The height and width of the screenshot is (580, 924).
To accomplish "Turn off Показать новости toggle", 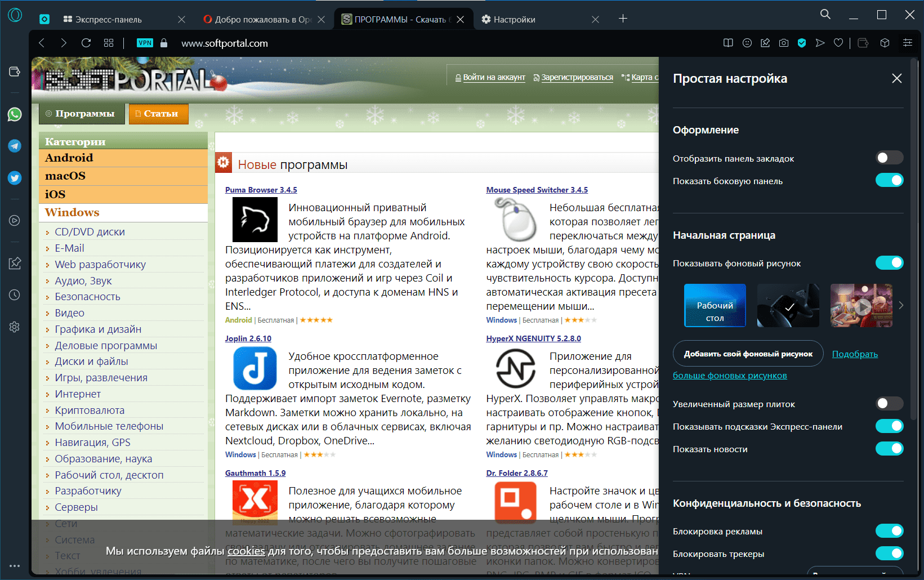I will tap(890, 448).
